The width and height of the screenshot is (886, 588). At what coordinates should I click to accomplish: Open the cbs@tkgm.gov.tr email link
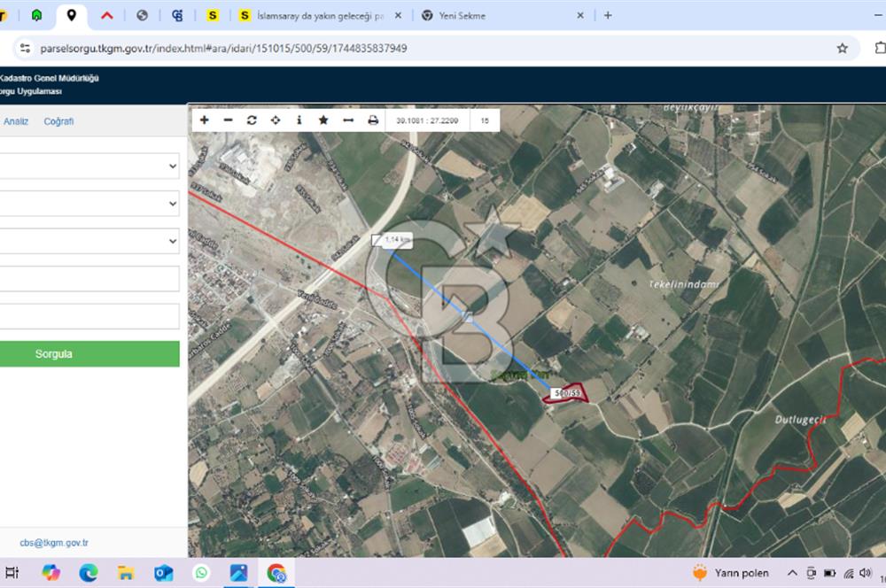point(53,543)
